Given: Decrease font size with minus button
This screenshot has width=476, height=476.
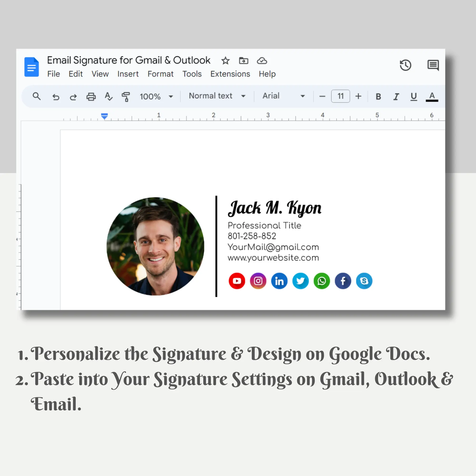Looking at the screenshot, I should coord(322,97).
